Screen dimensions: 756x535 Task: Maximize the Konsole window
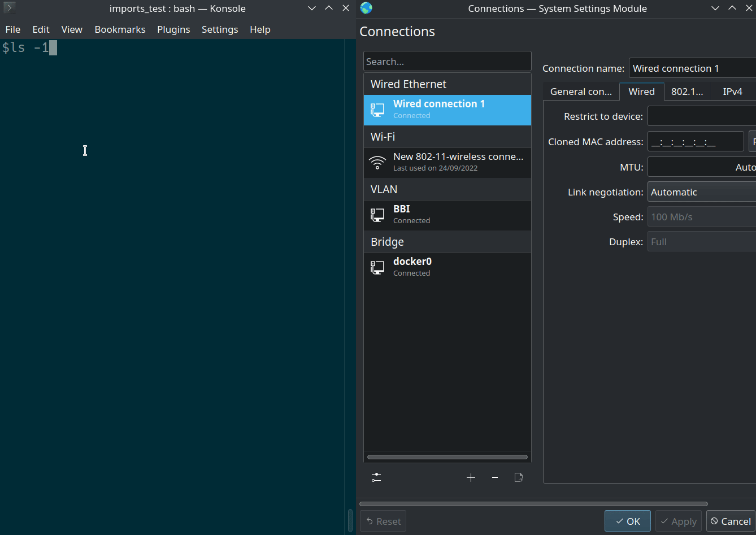329,8
